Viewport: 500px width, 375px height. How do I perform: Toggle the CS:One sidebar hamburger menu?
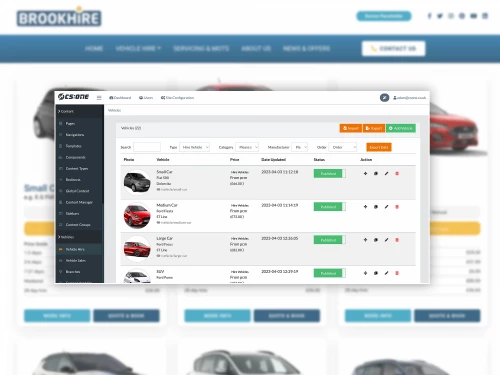point(99,98)
